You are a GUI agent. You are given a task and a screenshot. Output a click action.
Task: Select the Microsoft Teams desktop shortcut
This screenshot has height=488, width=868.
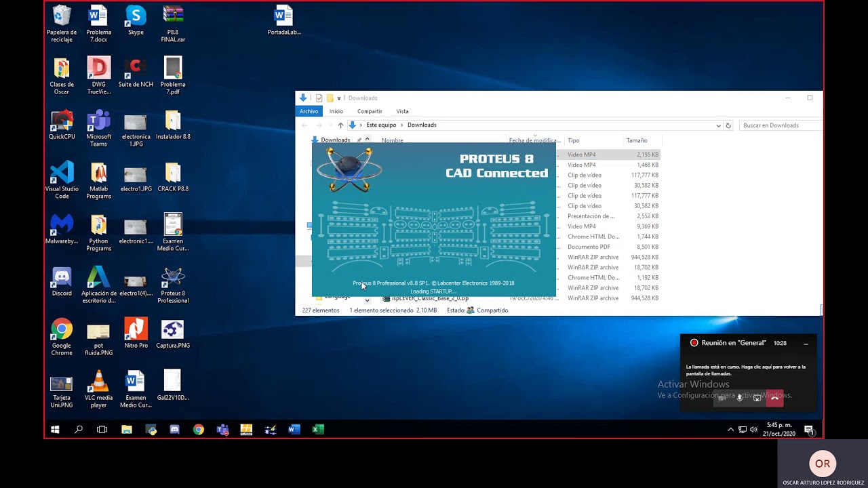click(x=98, y=128)
